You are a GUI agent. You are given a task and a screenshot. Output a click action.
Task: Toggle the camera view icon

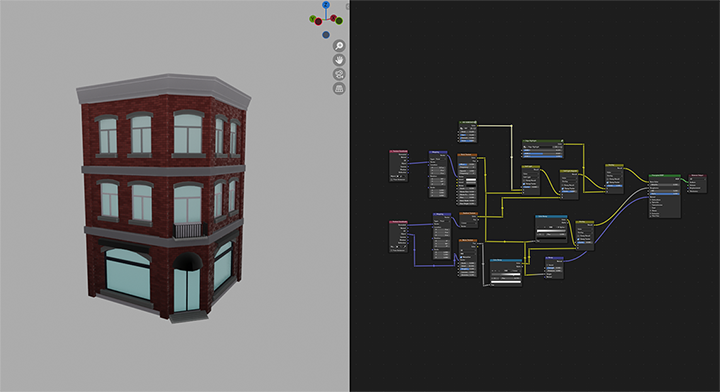tap(339, 74)
